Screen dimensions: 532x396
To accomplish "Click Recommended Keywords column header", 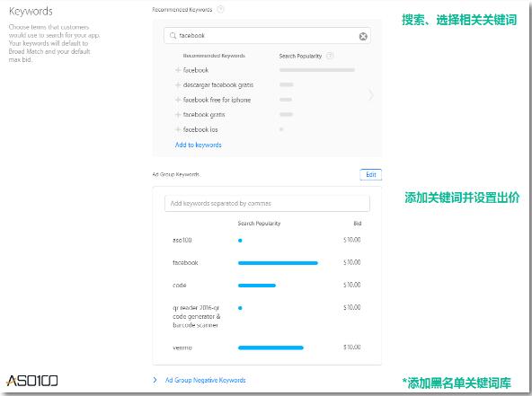I will tap(214, 56).
